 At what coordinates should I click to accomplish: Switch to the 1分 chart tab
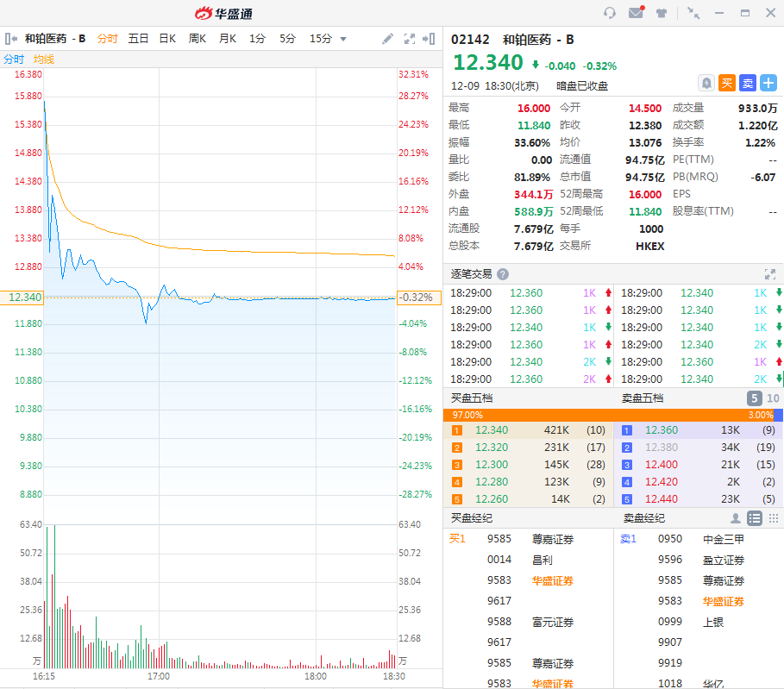coord(258,39)
